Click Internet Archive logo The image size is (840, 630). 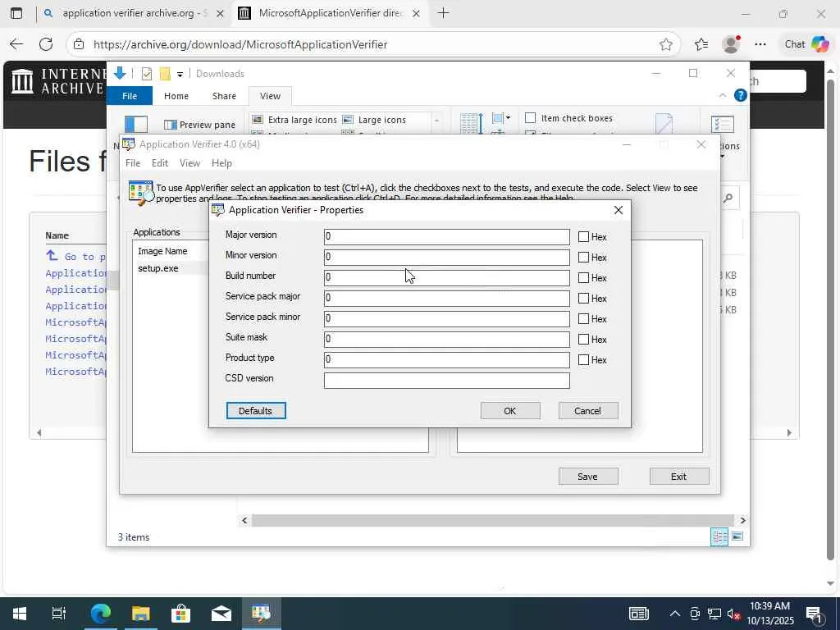click(x=58, y=81)
